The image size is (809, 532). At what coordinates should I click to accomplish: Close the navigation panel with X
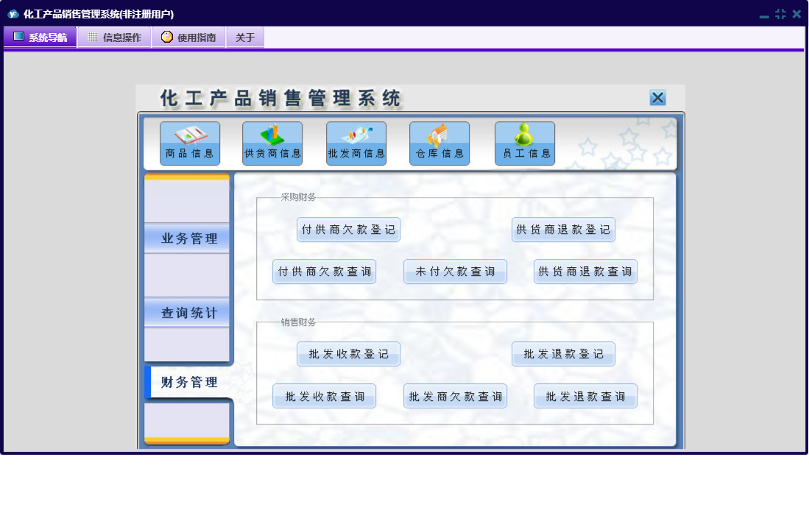(658, 98)
